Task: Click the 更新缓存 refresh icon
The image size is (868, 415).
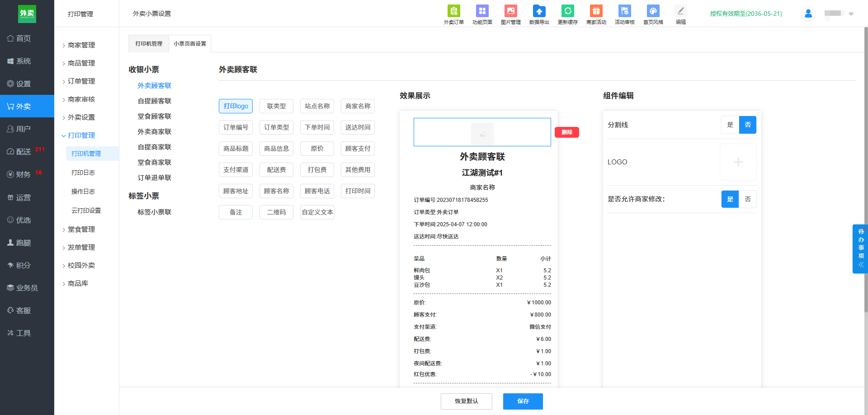Action: point(567,11)
